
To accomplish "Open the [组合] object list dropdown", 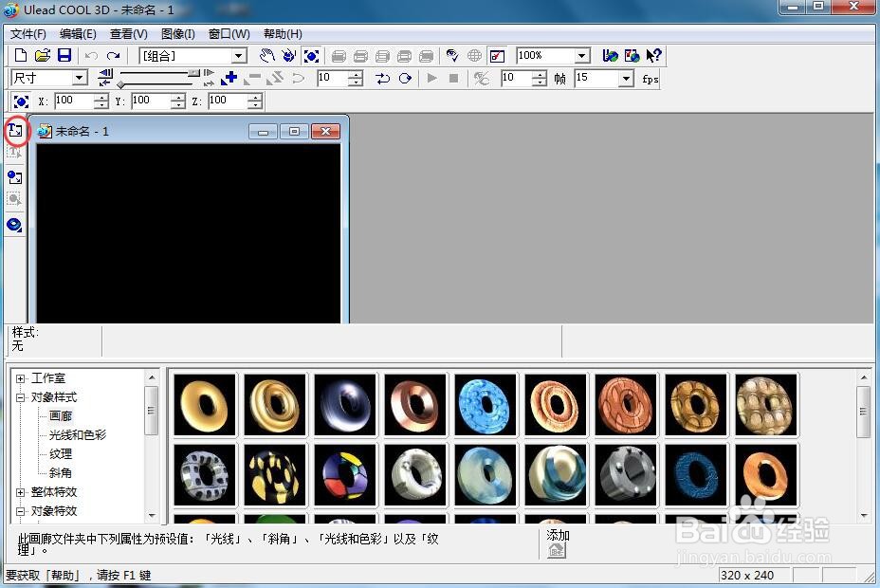I will click(240, 56).
